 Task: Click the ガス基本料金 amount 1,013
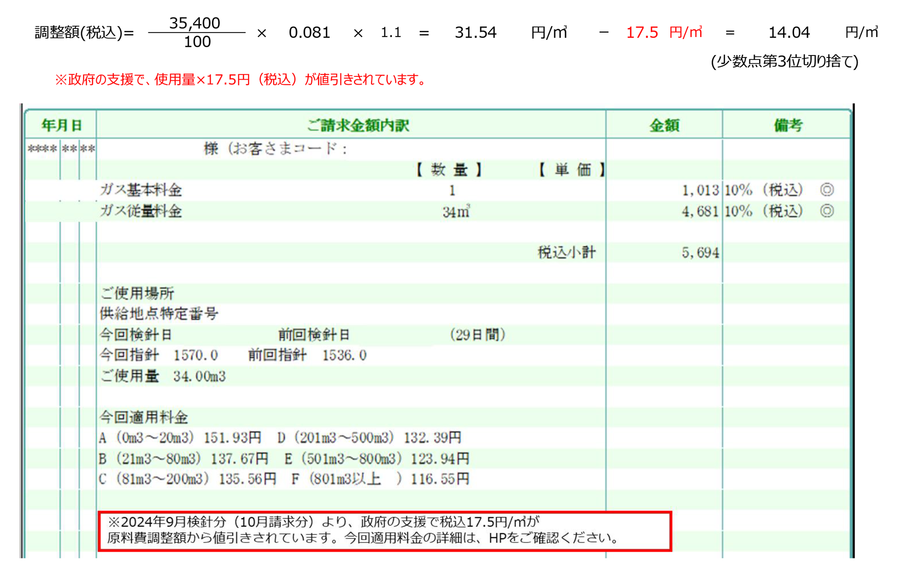pos(700,190)
